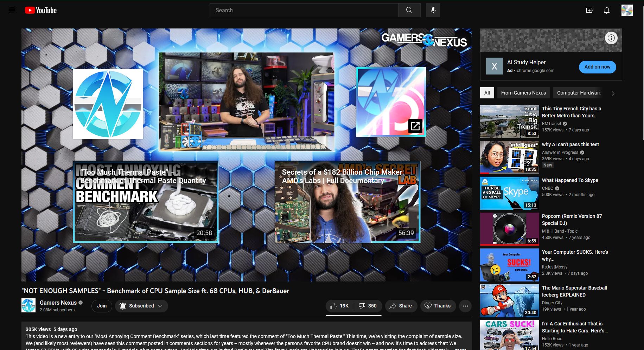Open more actions three-dot menu
Viewport: 644px width, 350px height.
click(x=465, y=306)
